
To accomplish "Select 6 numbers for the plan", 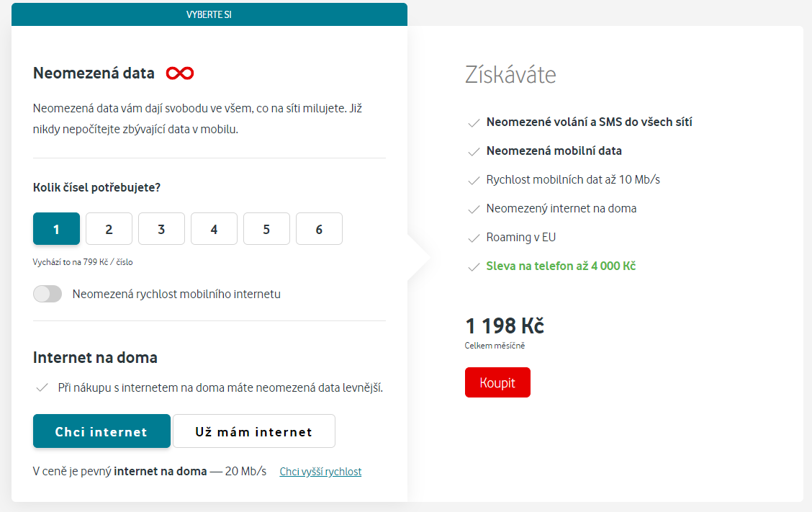I will 319,228.
